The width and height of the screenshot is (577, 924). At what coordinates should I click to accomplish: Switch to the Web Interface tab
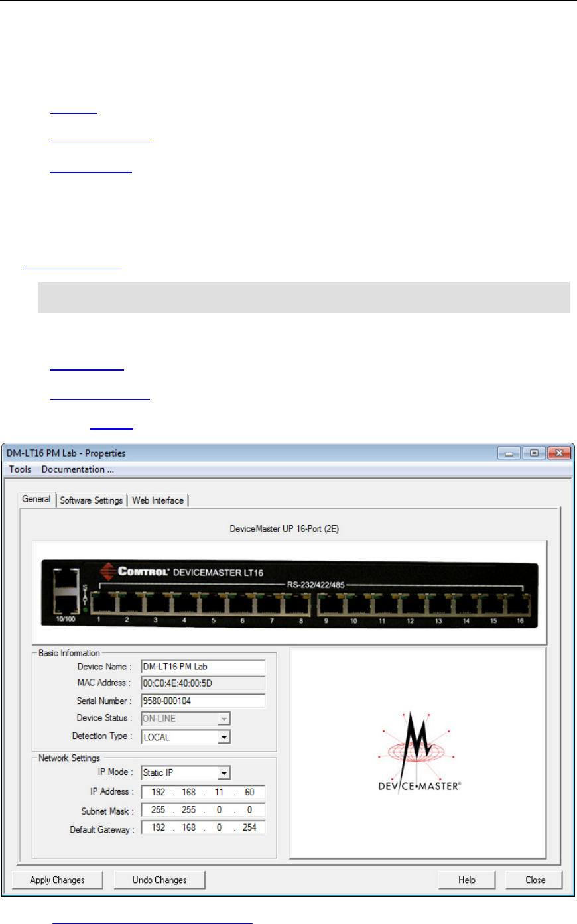point(158,500)
